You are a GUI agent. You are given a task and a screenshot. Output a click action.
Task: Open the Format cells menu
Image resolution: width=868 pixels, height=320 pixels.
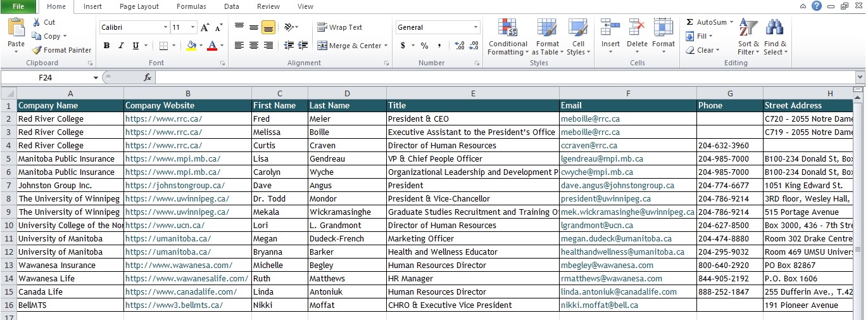click(x=664, y=37)
